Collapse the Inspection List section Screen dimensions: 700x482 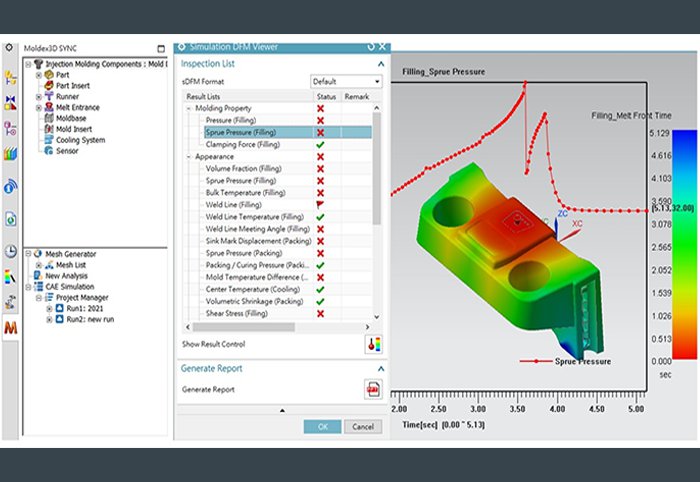click(381, 64)
